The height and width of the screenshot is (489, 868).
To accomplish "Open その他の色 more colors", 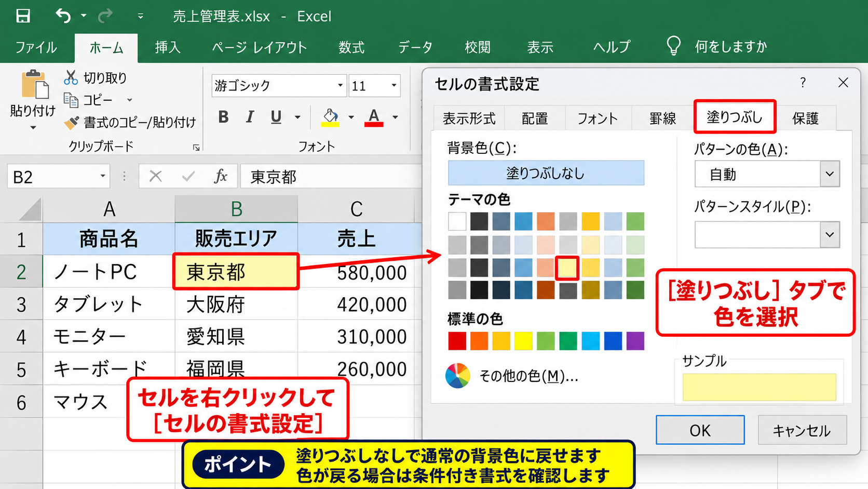I will pos(512,376).
